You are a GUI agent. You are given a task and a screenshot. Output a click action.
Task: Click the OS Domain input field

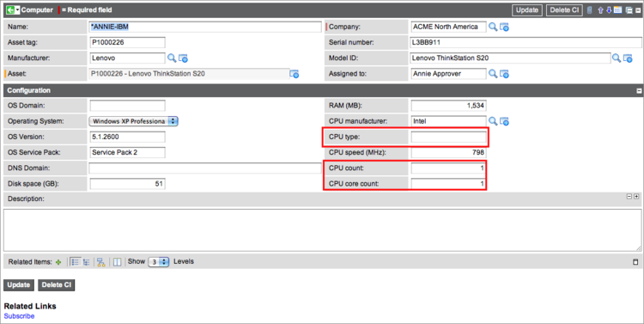pos(127,106)
